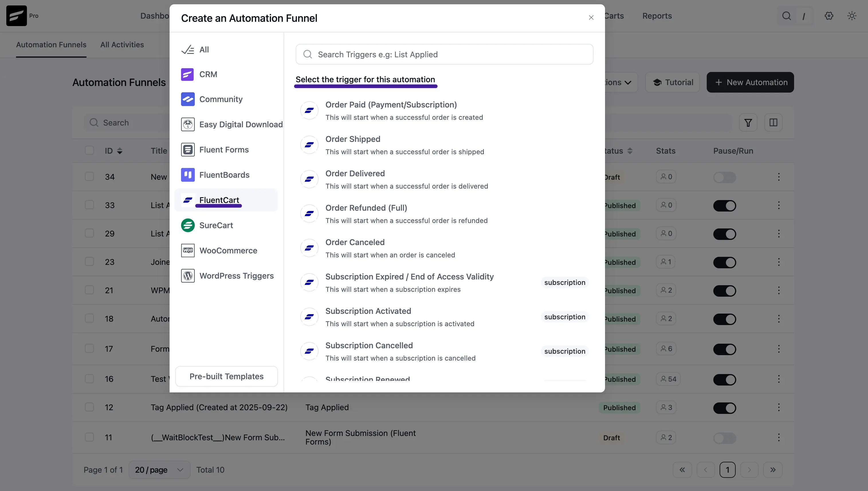Check the checkbox for row 34
This screenshot has width=868, height=491.
(x=89, y=176)
